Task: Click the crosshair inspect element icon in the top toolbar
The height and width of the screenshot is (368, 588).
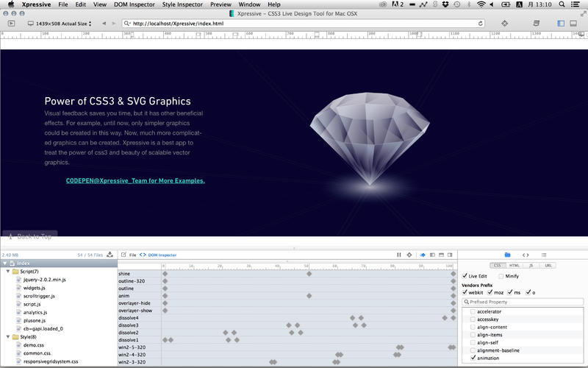Action: pyautogui.click(x=505, y=24)
